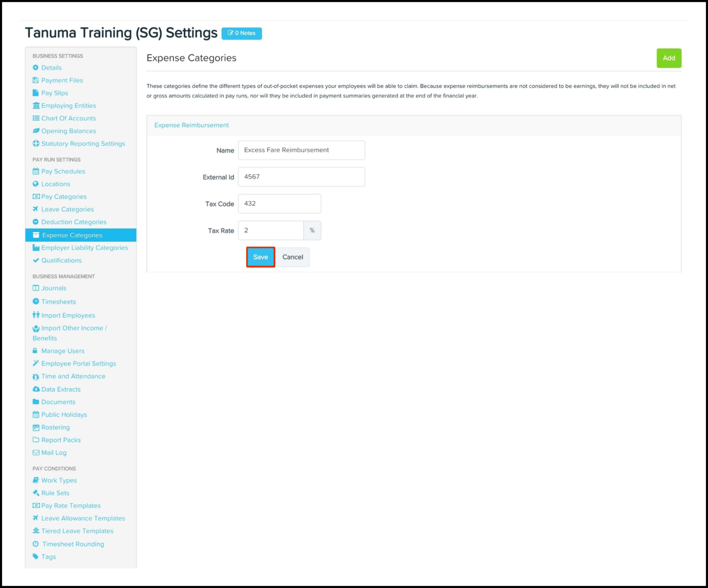Viewport: 708px width, 588px height.
Task: Select Expense Categories in the sidebar
Action: pyautogui.click(x=72, y=235)
